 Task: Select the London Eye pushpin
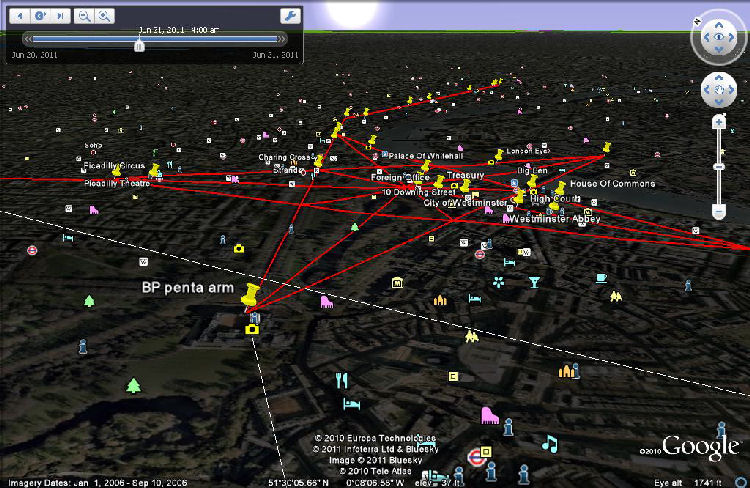498,155
